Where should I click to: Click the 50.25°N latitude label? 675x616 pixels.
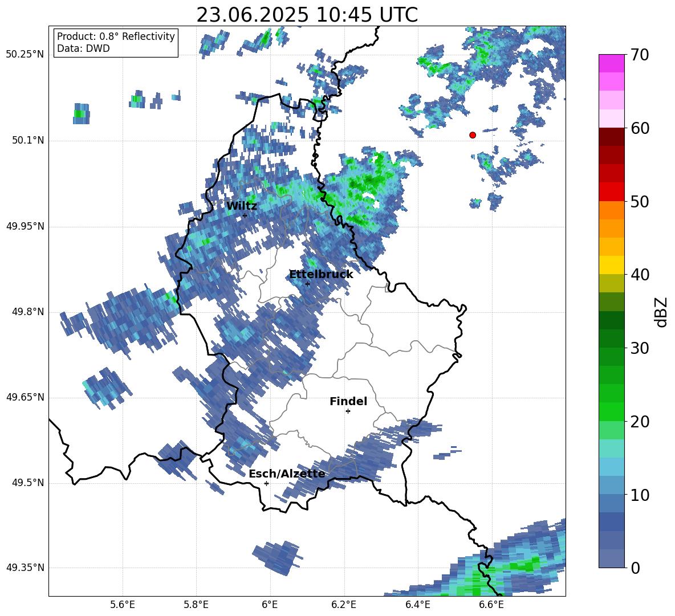coord(25,54)
